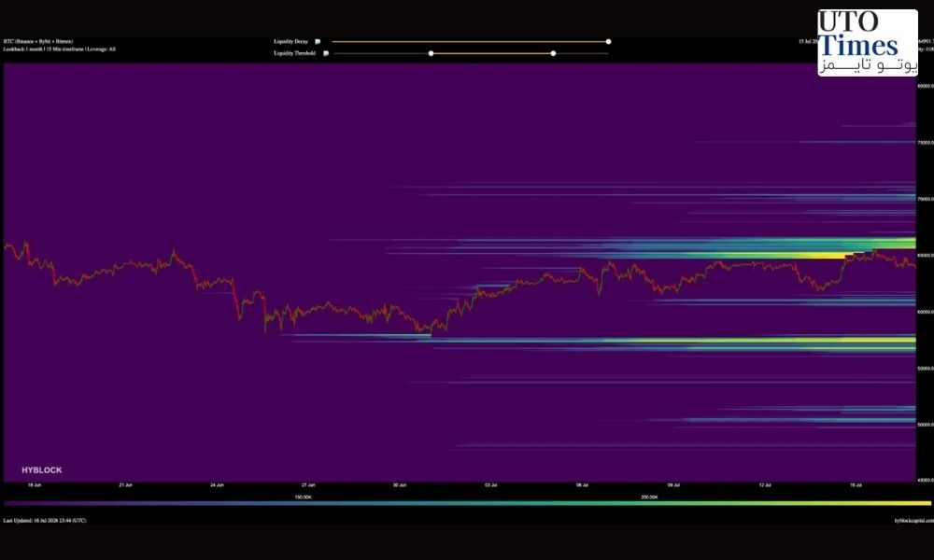Click the hyblockcapital.com link
Image resolution: width=934 pixels, height=560 pixels.
913,521
